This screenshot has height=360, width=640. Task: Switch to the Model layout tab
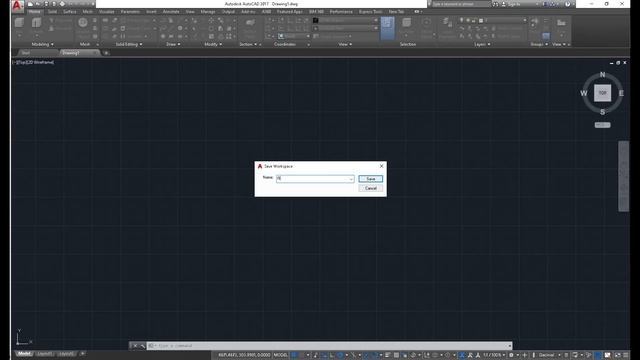click(24, 353)
